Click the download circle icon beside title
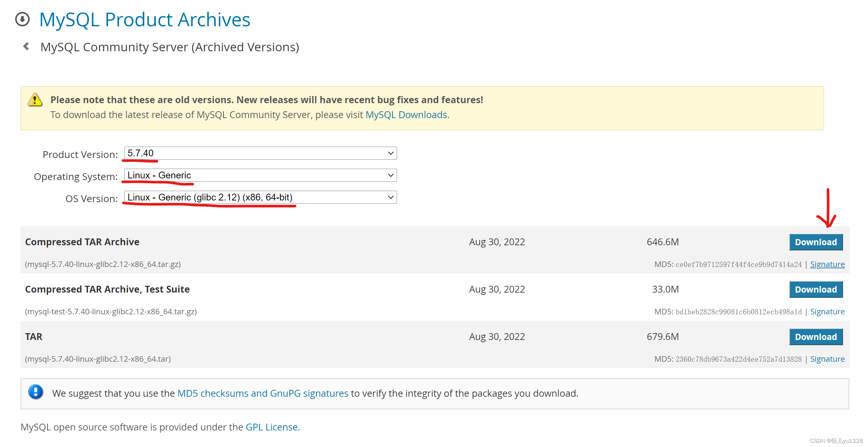 [23, 19]
